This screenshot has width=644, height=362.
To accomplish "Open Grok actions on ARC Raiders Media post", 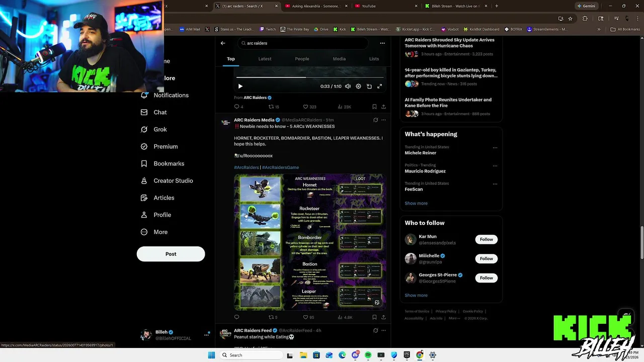I will 375,120.
